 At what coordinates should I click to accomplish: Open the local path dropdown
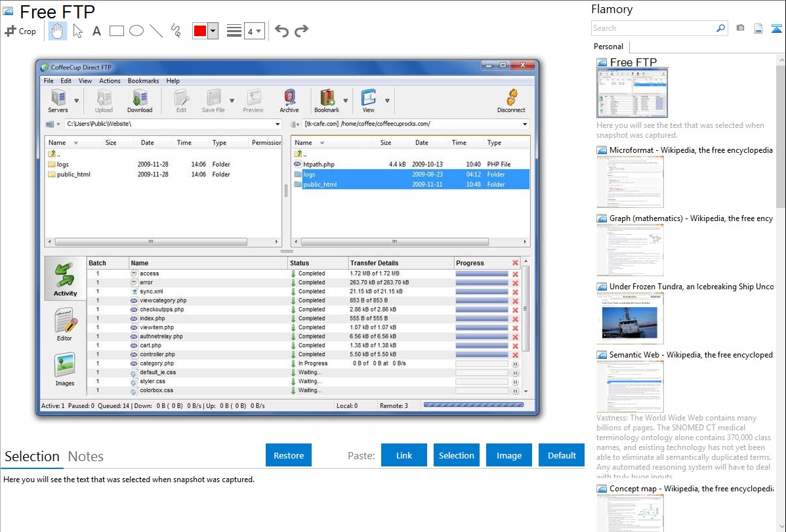(x=278, y=124)
